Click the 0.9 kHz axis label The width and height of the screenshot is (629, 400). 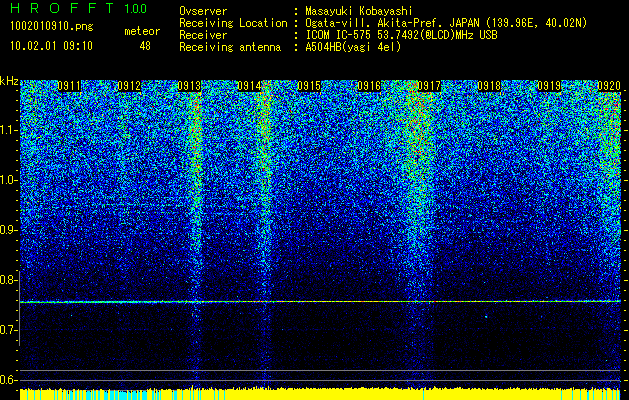[x=8, y=230]
